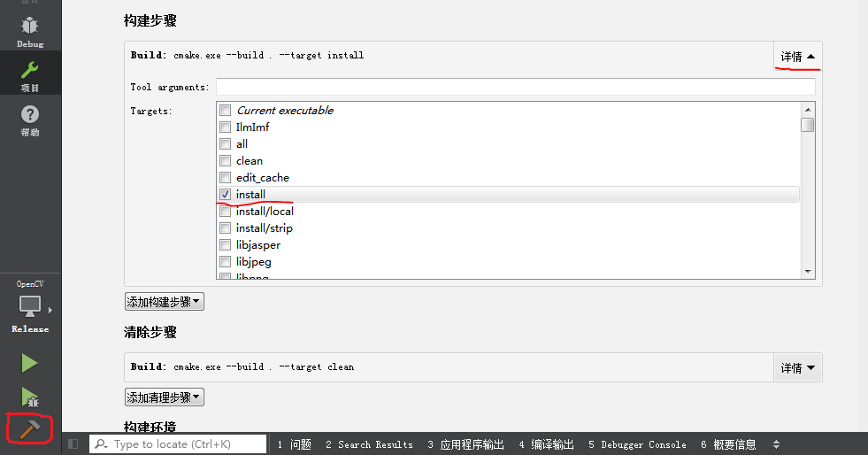The image size is (868, 455).
Task: Open the 5 Debugger Console pane
Action: [x=637, y=444]
